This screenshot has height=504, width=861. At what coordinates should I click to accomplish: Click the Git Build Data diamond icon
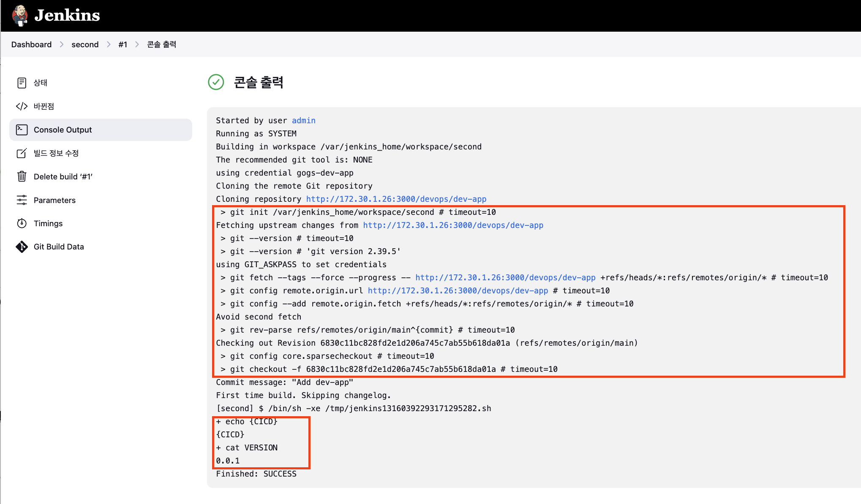point(22,247)
